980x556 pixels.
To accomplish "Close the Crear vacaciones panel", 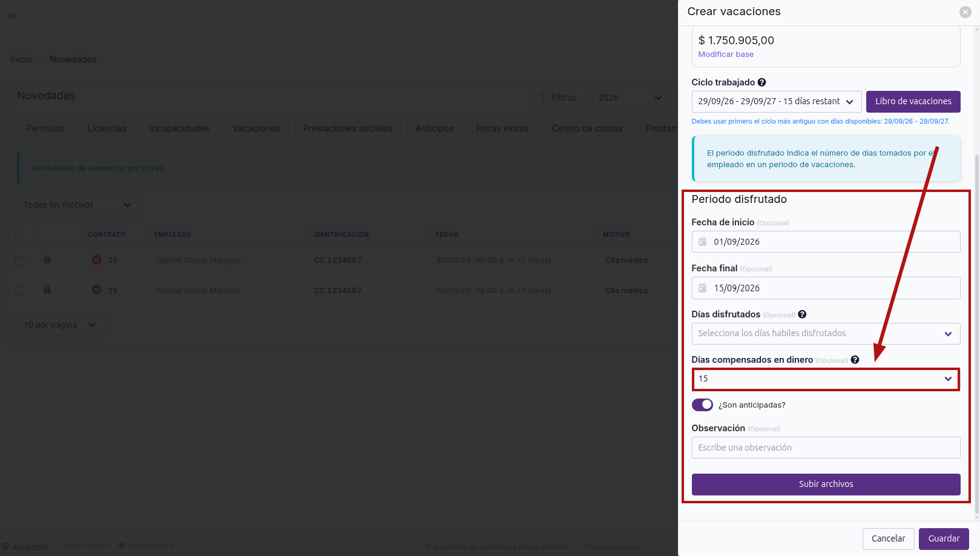I will (x=965, y=12).
